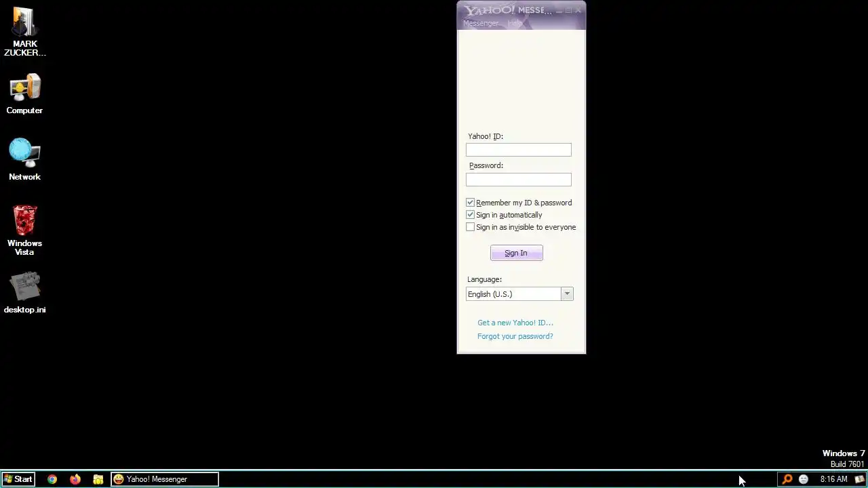
Task: Close the Yahoo! Messenger window
Action: coord(578,10)
